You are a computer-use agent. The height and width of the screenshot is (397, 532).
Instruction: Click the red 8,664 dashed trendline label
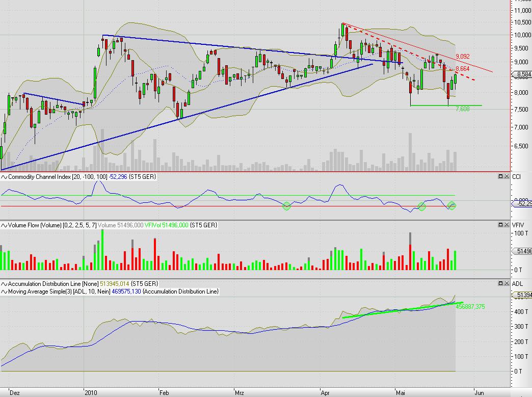click(462, 68)
